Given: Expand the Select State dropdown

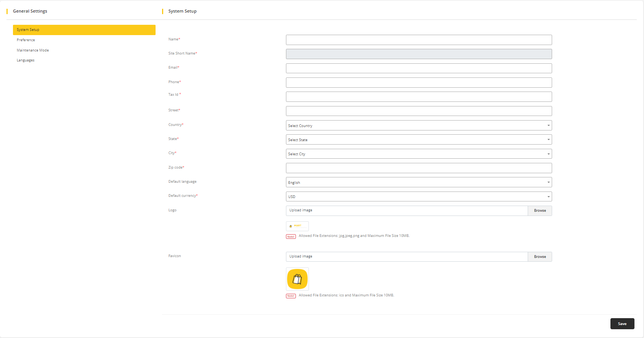Looking at the screenshot, I should 418,140.
